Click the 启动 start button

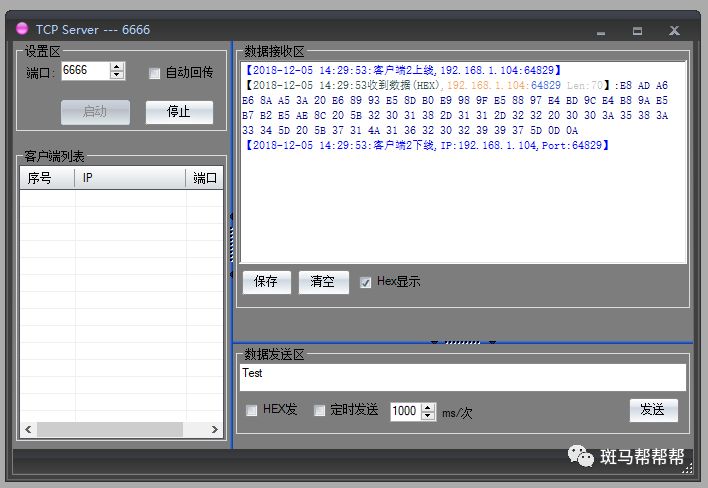[95, 112]
